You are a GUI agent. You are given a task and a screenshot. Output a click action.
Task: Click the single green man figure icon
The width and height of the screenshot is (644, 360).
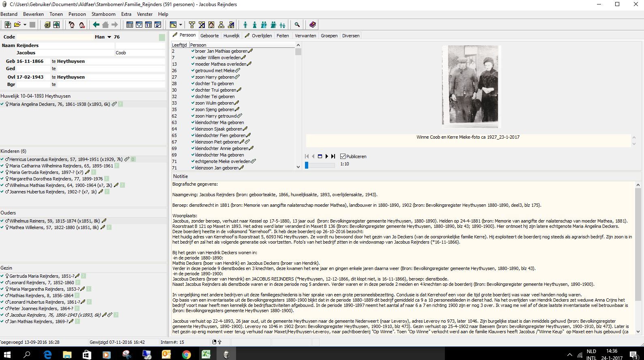tap(245, 25)
